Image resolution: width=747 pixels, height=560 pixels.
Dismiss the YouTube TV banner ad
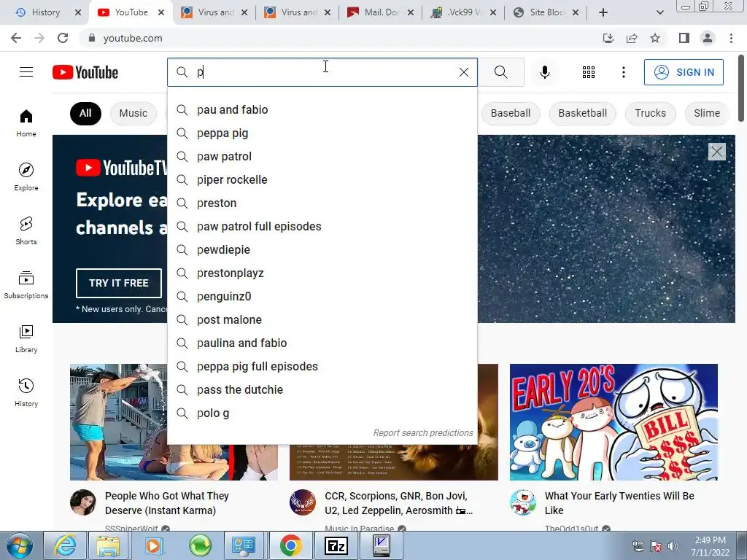pos(716,152)
